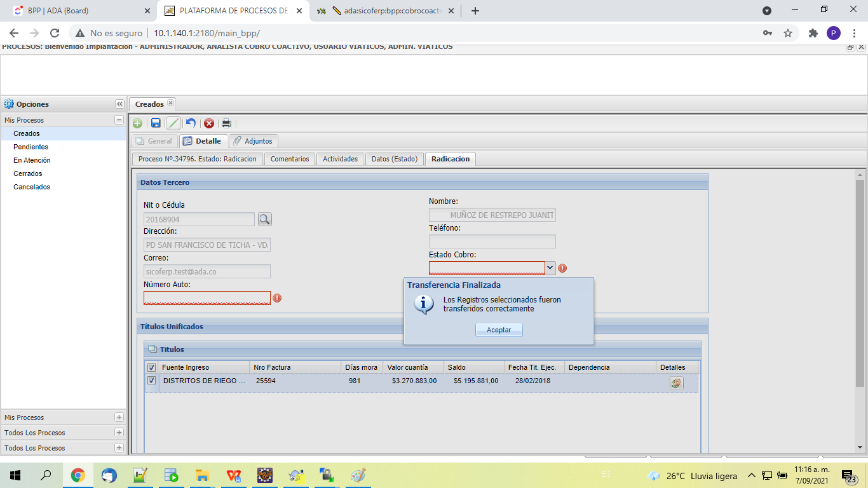Uncheck the DISTRITOS DE RIEGO row checkbox

click(151, 381)
